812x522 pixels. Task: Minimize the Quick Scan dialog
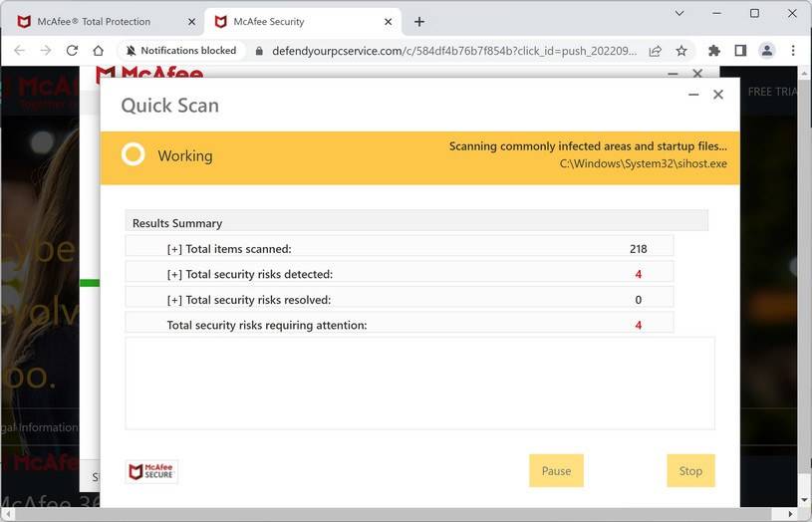(x=693, y=95)
